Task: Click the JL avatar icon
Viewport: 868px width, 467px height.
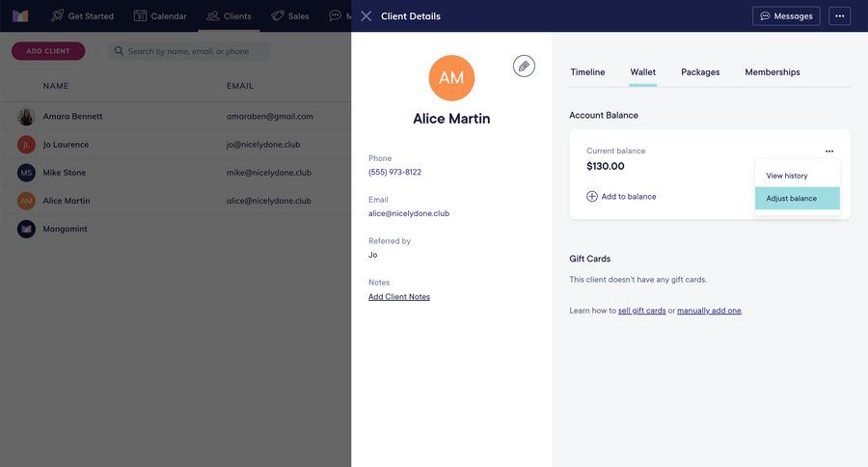Action: point(26,145)
